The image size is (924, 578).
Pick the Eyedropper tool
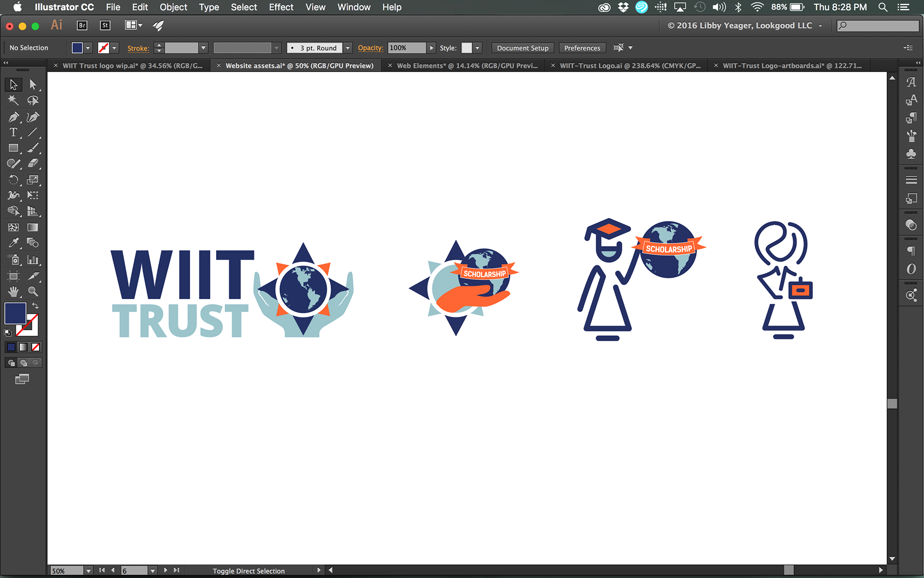(13, 243)
